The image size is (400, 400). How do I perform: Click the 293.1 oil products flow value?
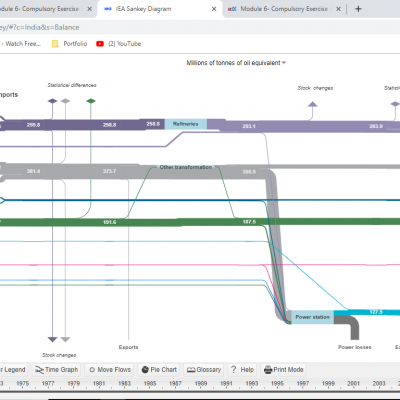coord(249,126)
